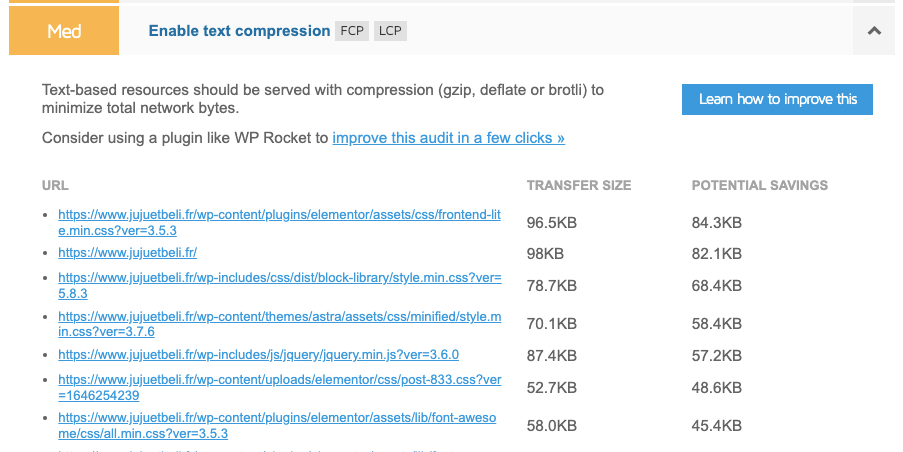The height and width of the screenshot is (452, 903).
Task: Click the URL column header
Action: (55, 185)
